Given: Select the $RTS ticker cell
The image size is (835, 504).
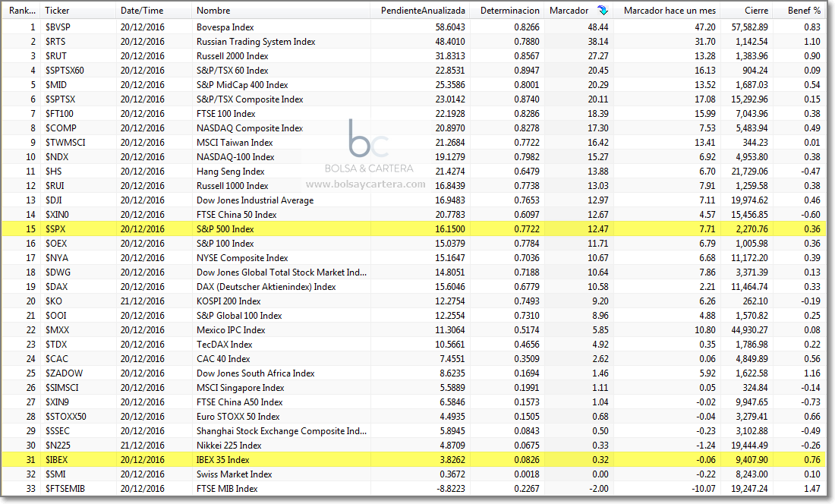Looking at the screenshot, I should click(55, 42).
